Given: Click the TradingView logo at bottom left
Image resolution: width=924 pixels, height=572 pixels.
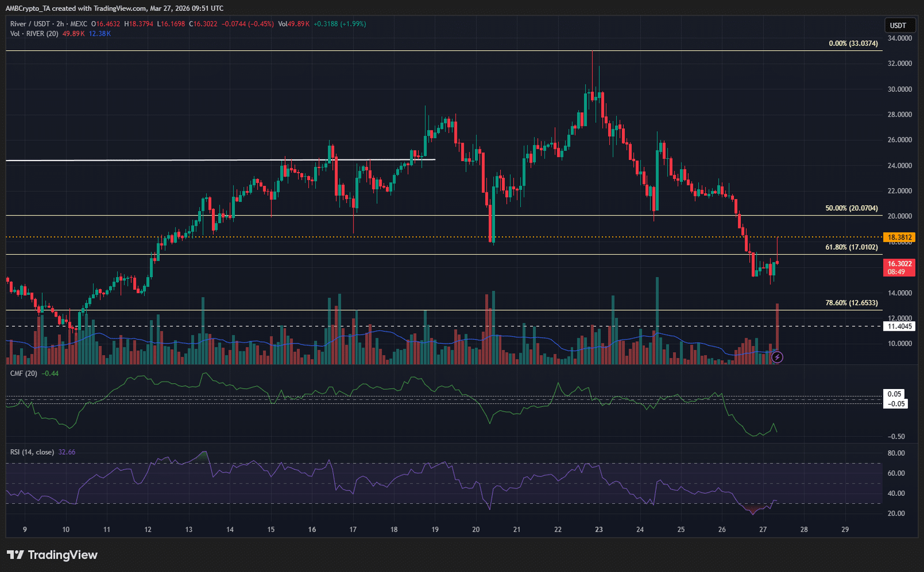Looking at the screenshot, I should 52,555.
